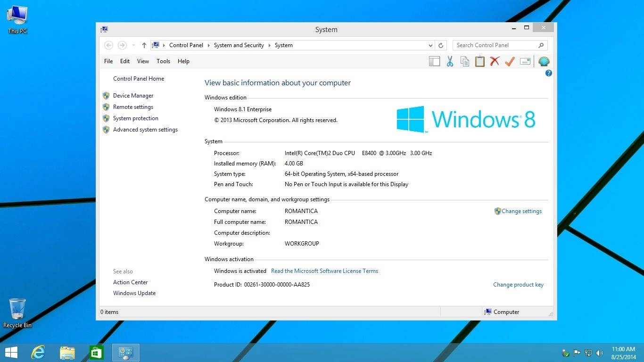Click the System window title bar icon
Image resolution: width=644 pixels, height=362 pixels.
(x=104, y=29)
